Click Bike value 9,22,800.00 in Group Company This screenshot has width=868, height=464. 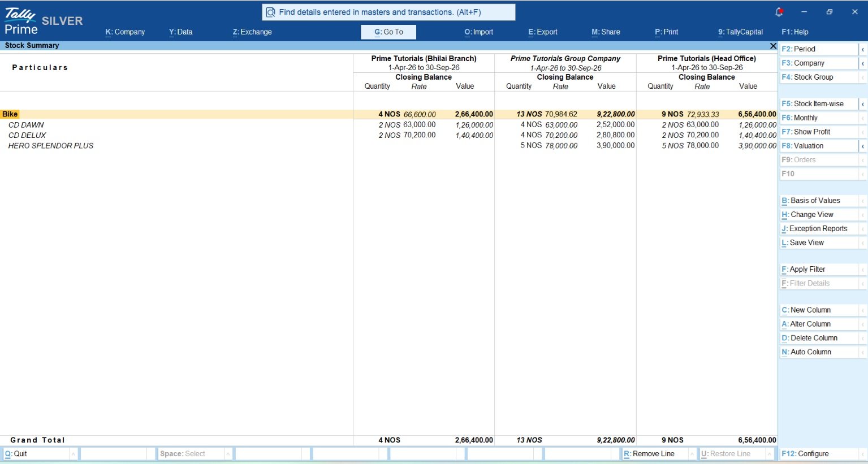616,114
